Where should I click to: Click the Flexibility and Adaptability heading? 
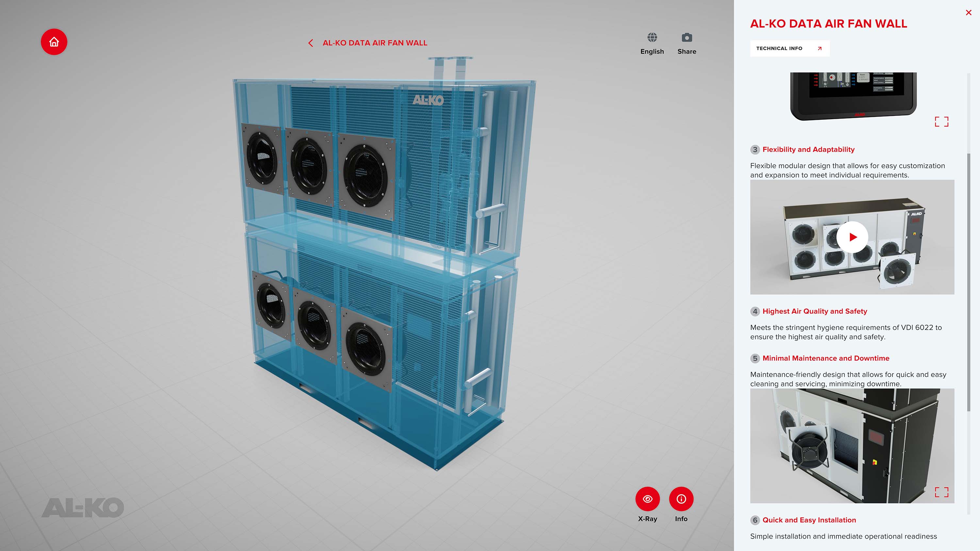(808, 150)
